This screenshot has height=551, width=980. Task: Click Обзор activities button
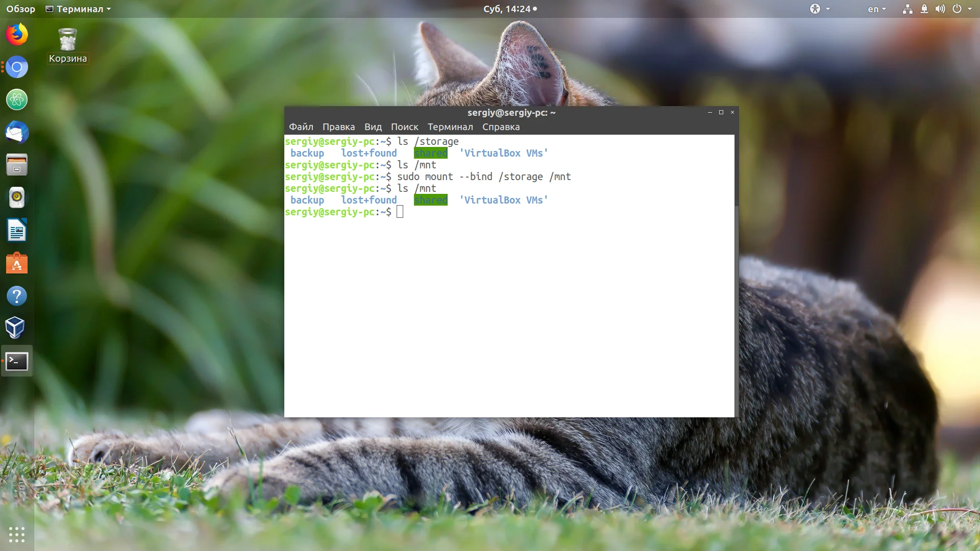click(21, 9)
